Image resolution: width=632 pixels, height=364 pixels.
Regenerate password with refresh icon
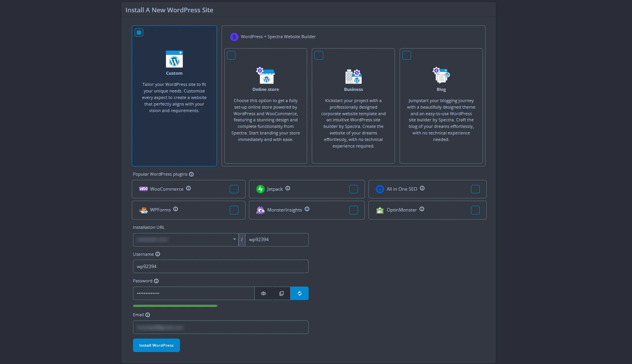[x=299, y=294]
